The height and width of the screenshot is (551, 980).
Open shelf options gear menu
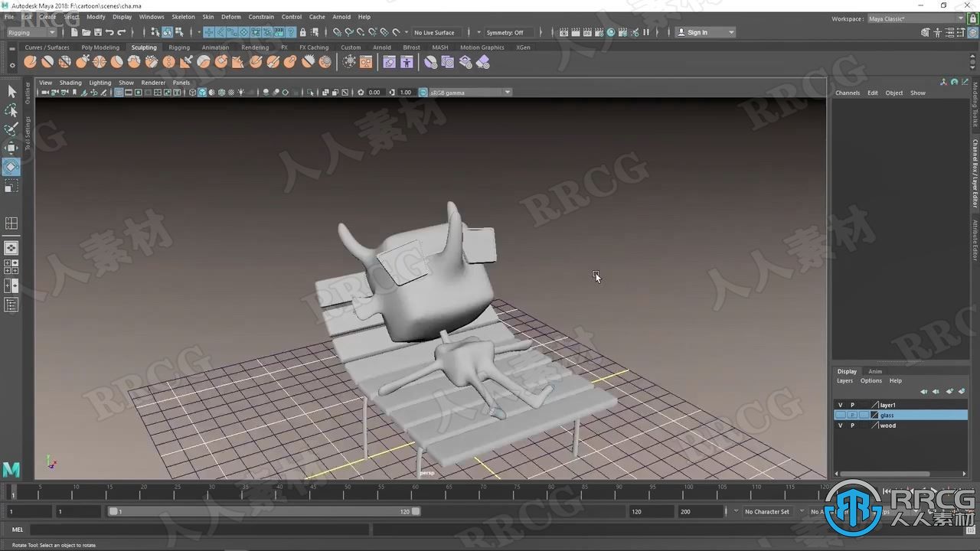coord(11,66)
